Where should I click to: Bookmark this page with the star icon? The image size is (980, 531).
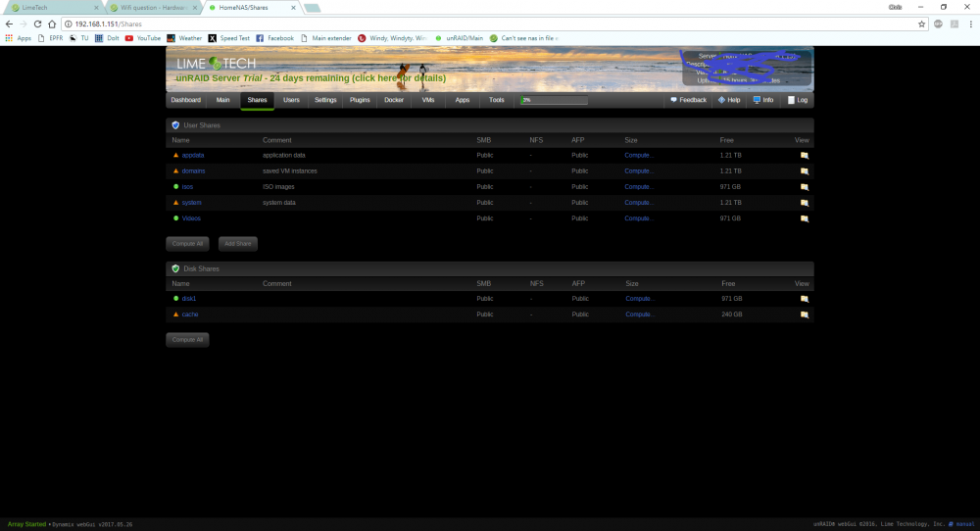921,24
